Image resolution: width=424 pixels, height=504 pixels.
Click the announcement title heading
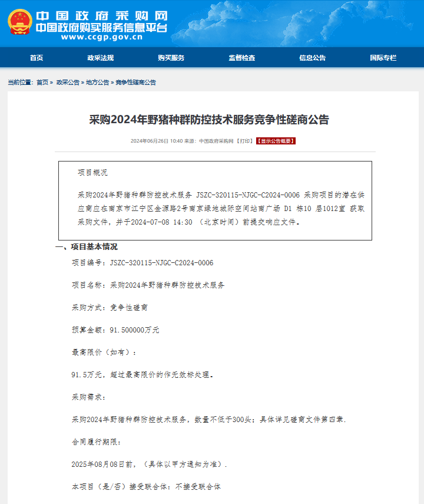[209, 120]
